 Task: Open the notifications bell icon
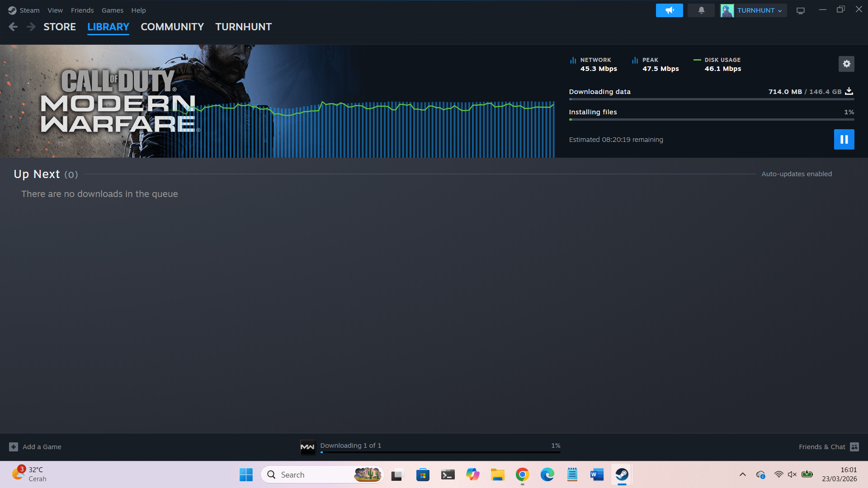701,10
